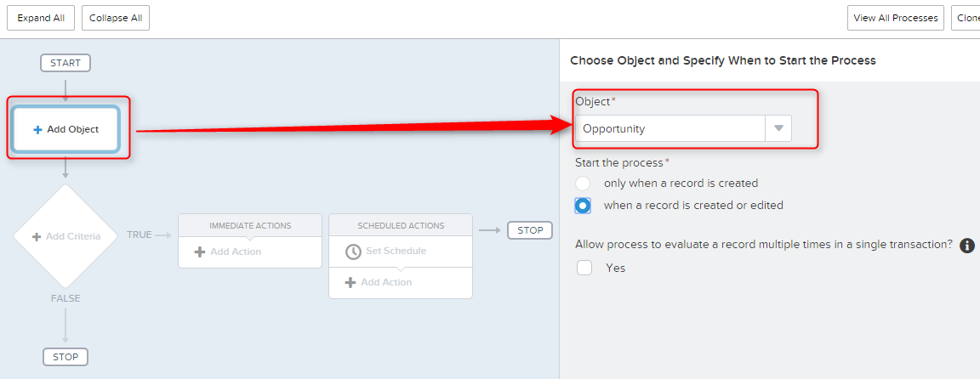Viewport: 980px width, 379px height.
Task: Click the plus icon under Immediate Actions
Action: 200,252
